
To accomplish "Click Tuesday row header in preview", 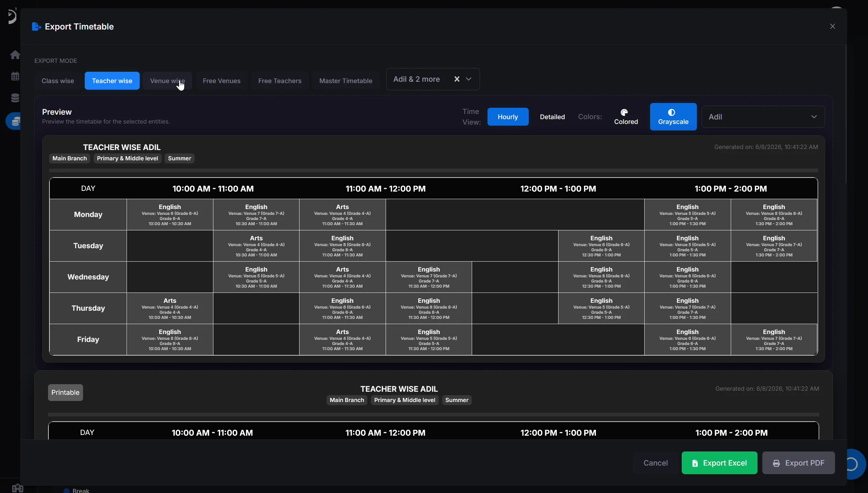I will (x=88, y=246).
